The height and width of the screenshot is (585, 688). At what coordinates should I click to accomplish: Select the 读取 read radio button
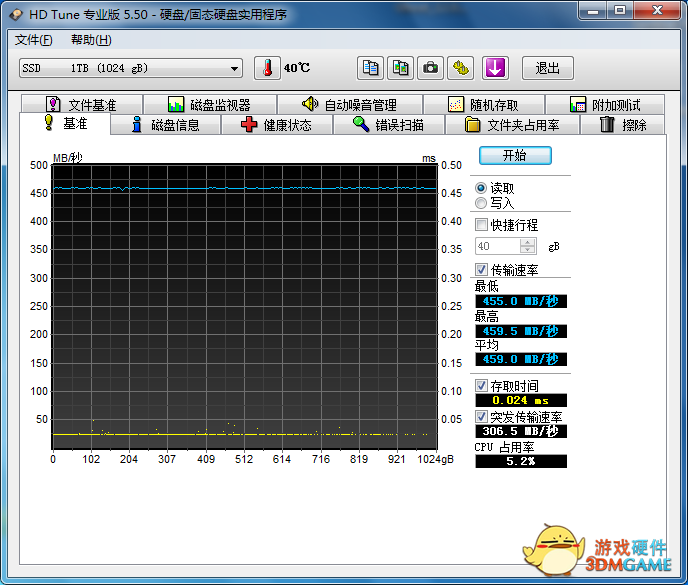tap(481, 188)
